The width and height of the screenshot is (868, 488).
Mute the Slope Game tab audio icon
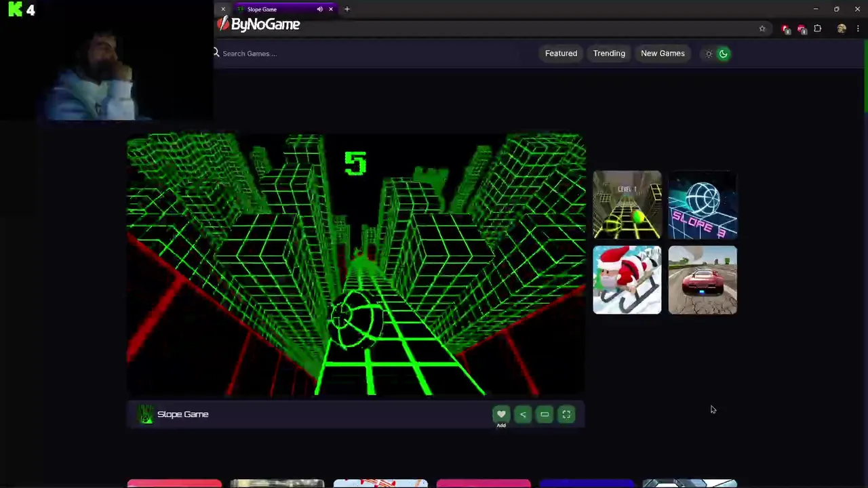pyautogui.click(x=319, y=9)
